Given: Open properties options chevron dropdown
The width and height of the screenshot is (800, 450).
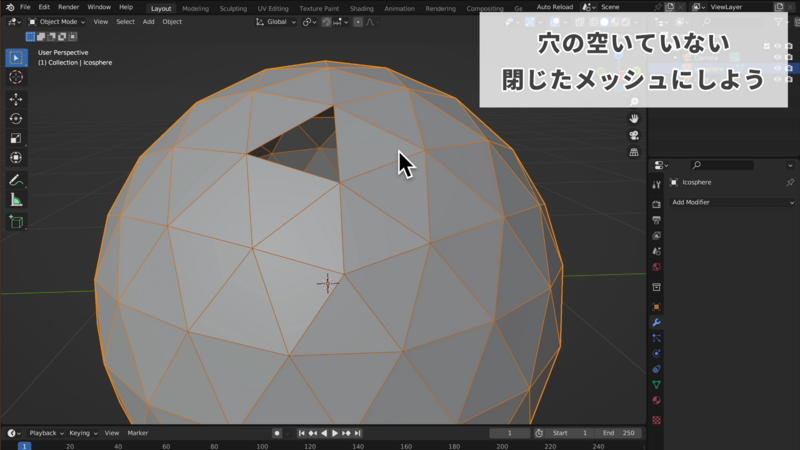Looking at the screenshot, I should 790,165.
